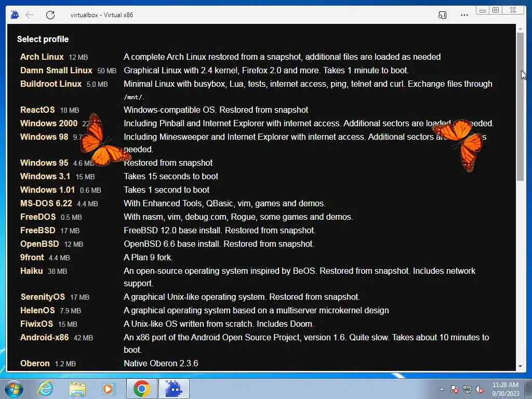The image size is (532, 399).
Task: Click 'A Plan 9 fork.' description
Action: tap(148, 258)
